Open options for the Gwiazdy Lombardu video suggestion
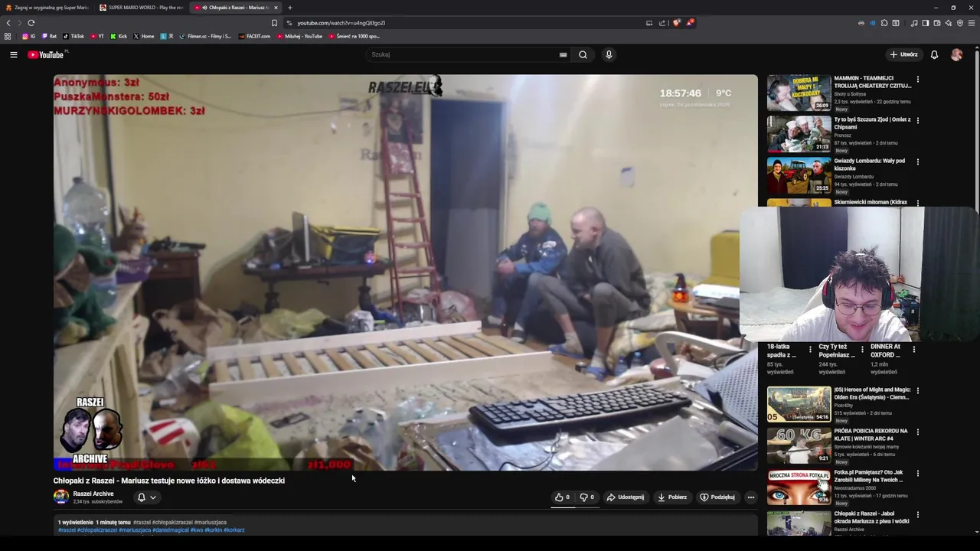 pos(917,161)
